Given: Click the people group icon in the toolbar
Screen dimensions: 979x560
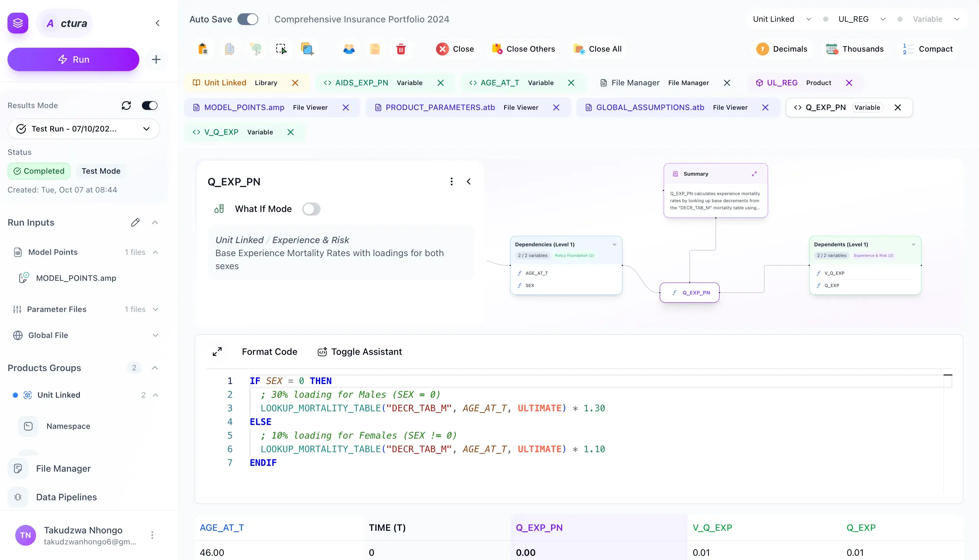Looking at the screenshot, I should coord(349,49).
